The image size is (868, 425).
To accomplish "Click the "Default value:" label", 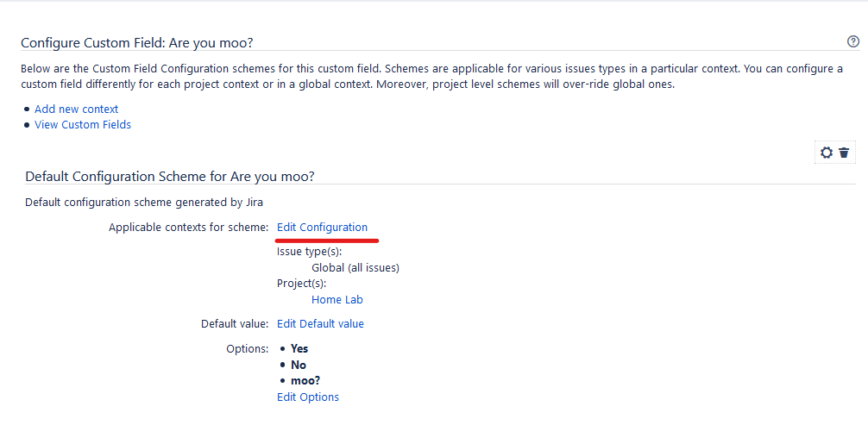I will tap(235, 323).
